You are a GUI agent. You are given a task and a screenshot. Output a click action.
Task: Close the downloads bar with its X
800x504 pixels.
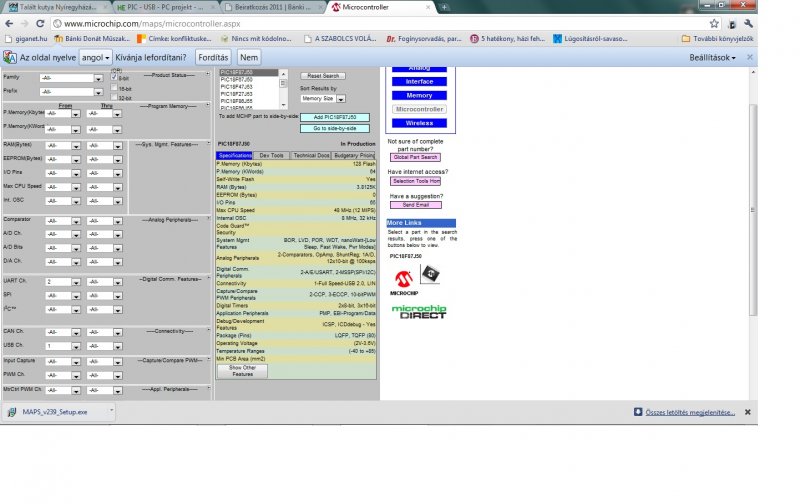[x=747, y=412]
